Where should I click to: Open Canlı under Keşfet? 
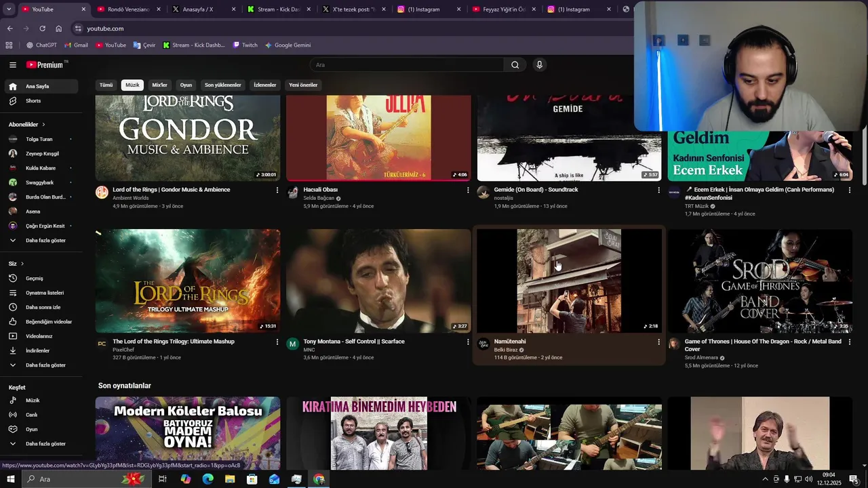[x=41, y=415]
